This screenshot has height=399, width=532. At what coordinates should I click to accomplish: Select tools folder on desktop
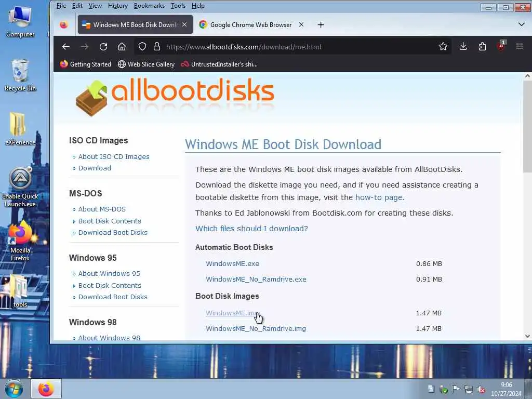tap(20, 291)
